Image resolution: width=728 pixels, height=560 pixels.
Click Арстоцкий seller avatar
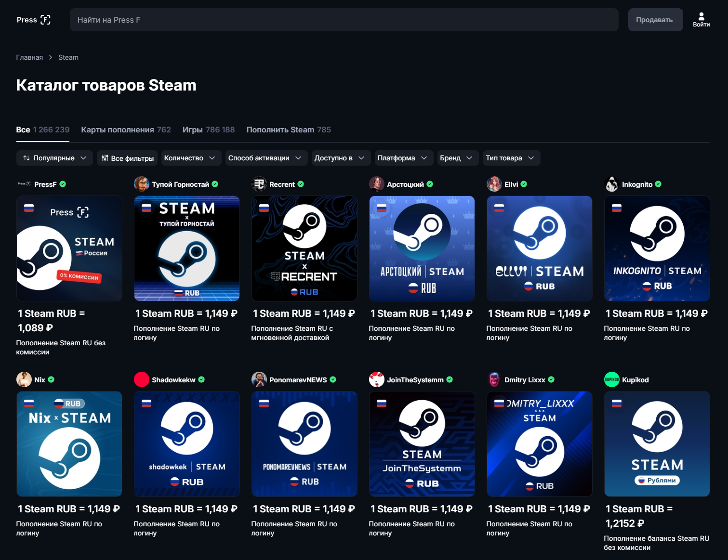[377, 184]
